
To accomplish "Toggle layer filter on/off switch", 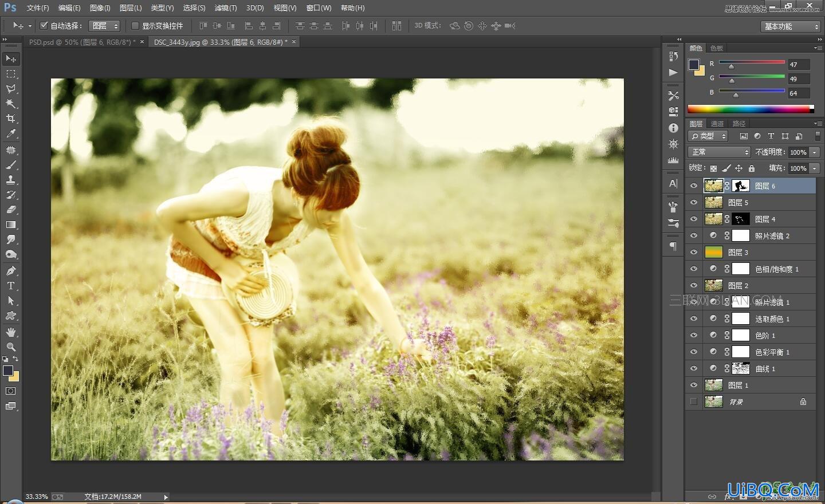I will [817, 136].
